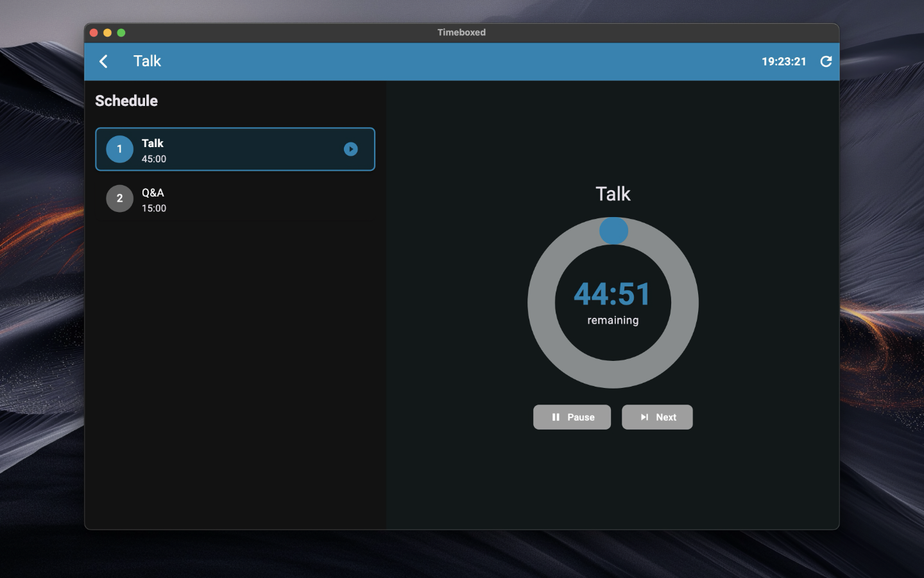The width and height of the screenshot is (924, 578).
Task: Go back using the header arrow
Action: (103, 62)
